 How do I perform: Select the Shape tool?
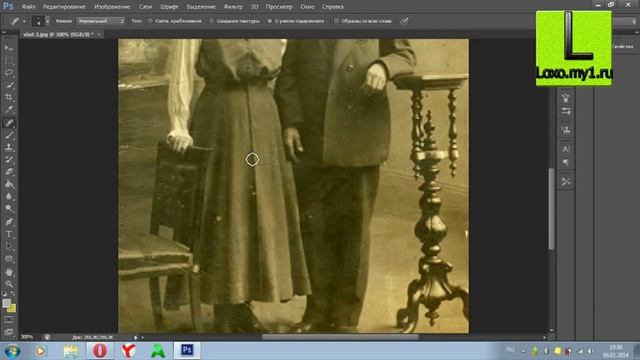[x=9, y=259]
